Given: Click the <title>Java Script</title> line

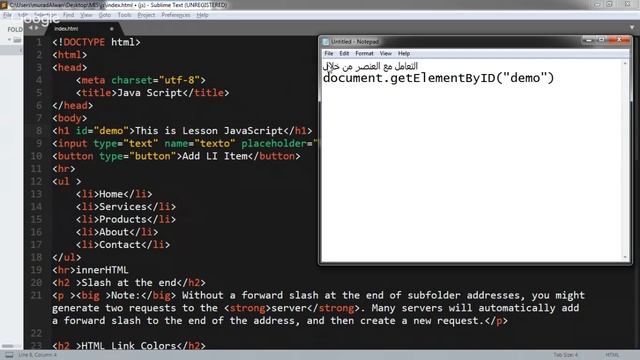Looking at the screenshot, I should (x=152, y=93).
